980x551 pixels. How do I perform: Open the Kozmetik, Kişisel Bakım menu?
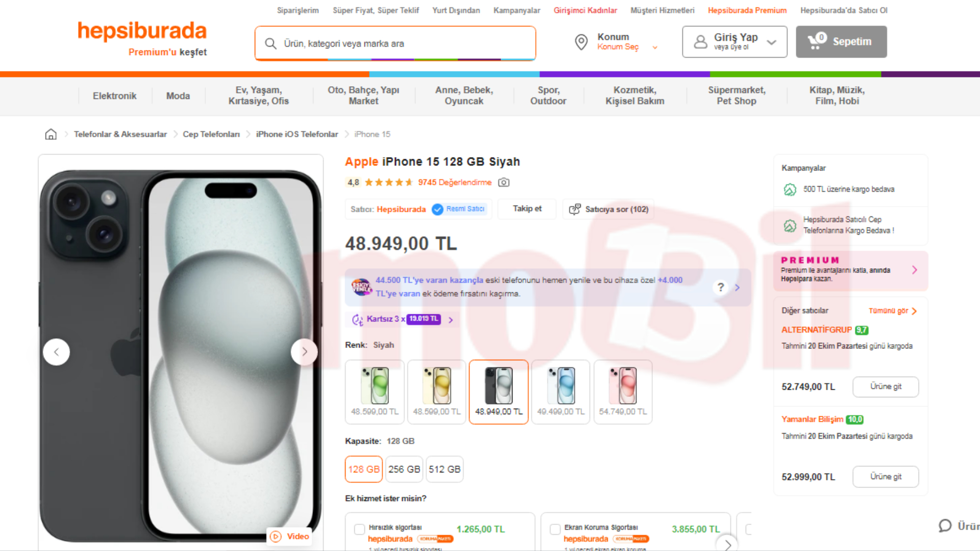click(x=634, y=96)
